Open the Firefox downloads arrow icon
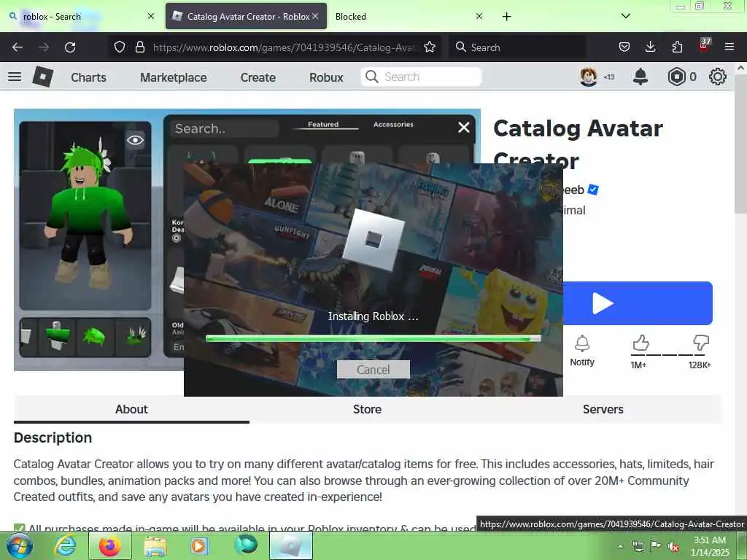Viewport: 747px width, 560px height. (x=650, y=47)
